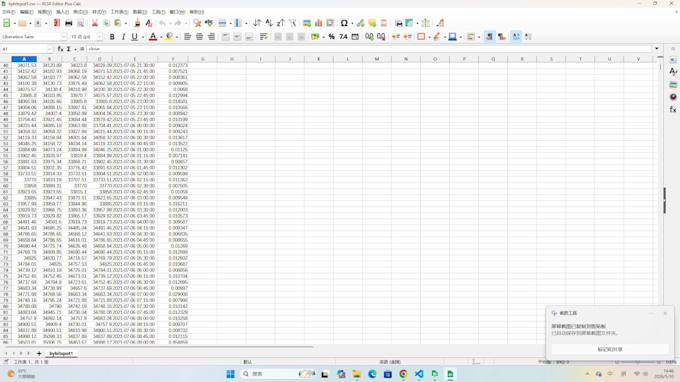Format cells as percent
The width and height of the screenshot is (680, 382).
tap(331, 37)
